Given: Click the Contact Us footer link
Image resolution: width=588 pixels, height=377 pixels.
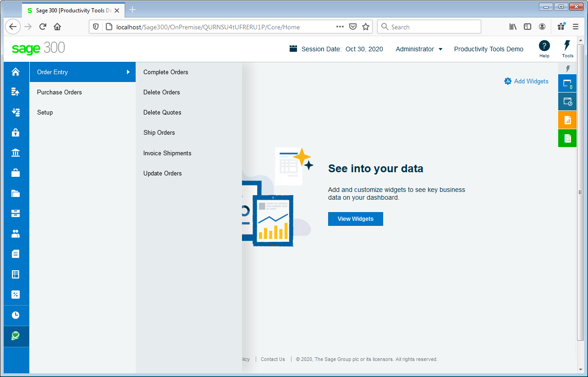Looking at the screenshot, I should point(273,359).
